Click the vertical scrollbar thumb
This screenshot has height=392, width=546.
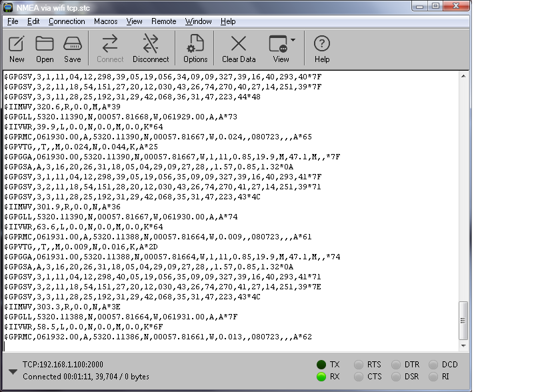click(x=463, y=321)
